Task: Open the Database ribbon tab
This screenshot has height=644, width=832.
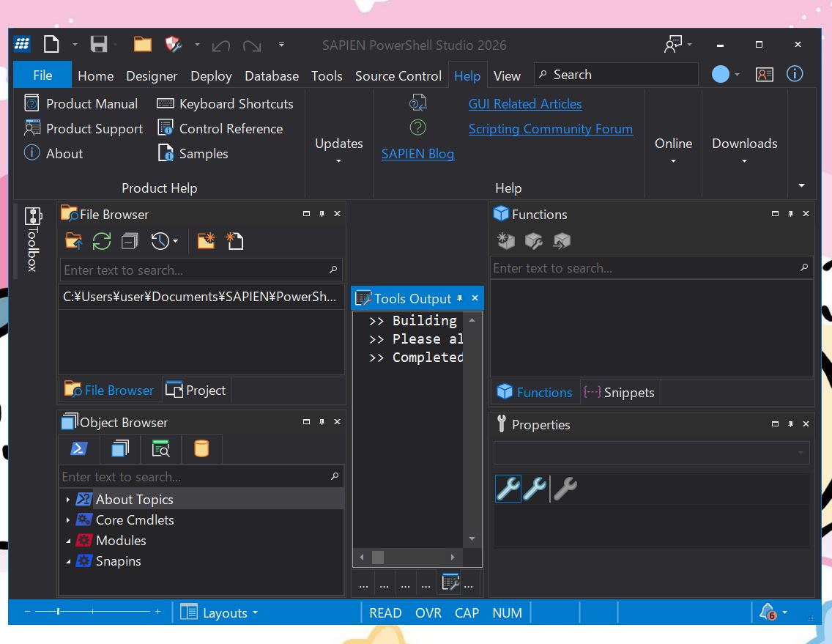Action: tap(272, 76)
